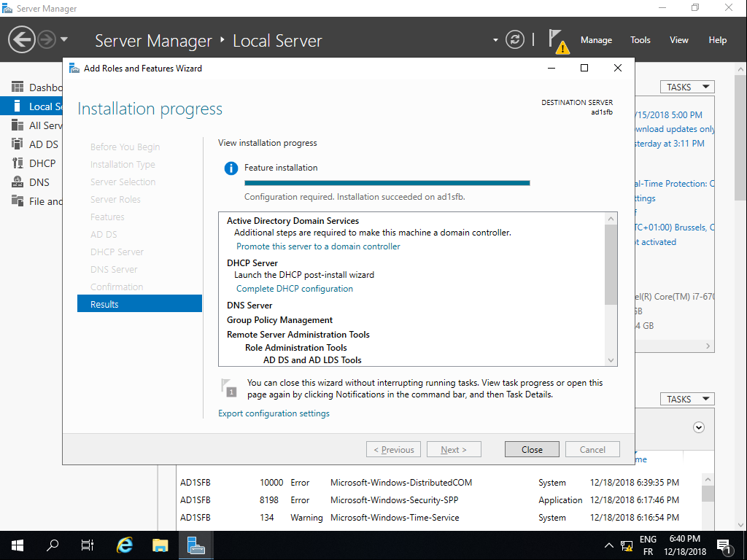Open Internet Explorer from the taskbar
This screenshot has height=560, width=747.
point(125,545)
